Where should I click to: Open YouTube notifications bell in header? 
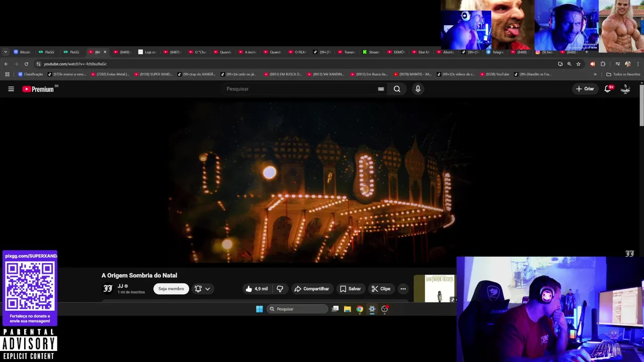(608, 89)
